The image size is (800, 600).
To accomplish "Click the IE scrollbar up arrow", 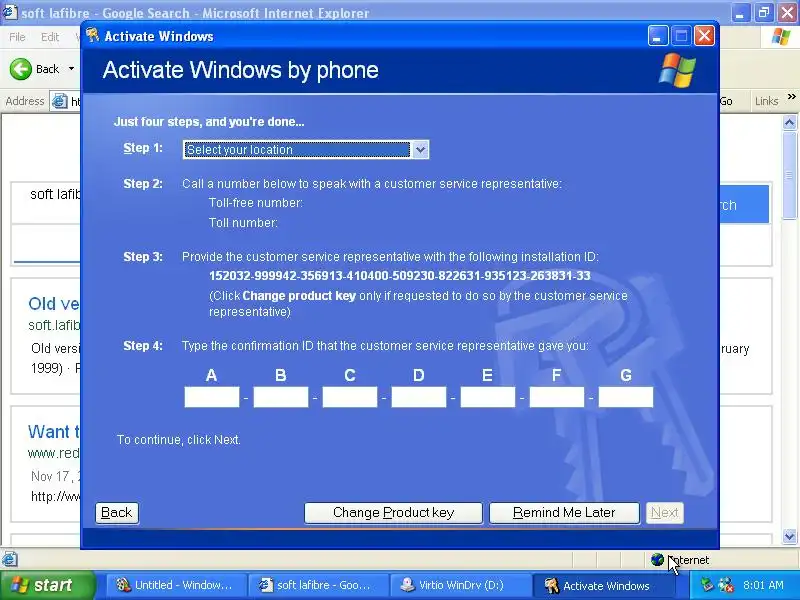I will pos(789,122).
